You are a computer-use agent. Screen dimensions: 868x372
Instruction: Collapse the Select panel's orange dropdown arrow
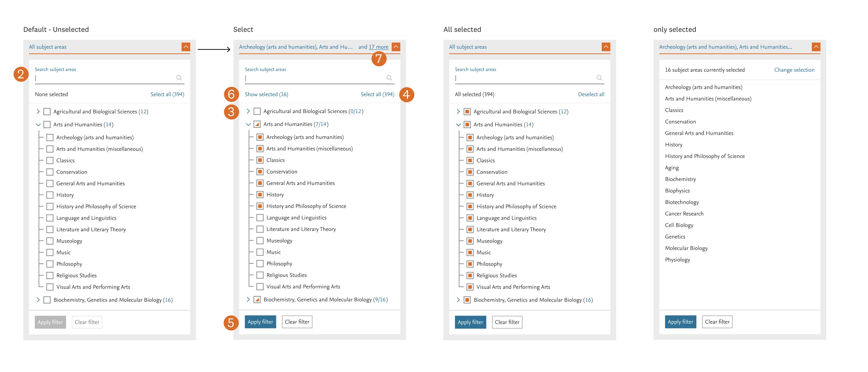coord(396,47)
